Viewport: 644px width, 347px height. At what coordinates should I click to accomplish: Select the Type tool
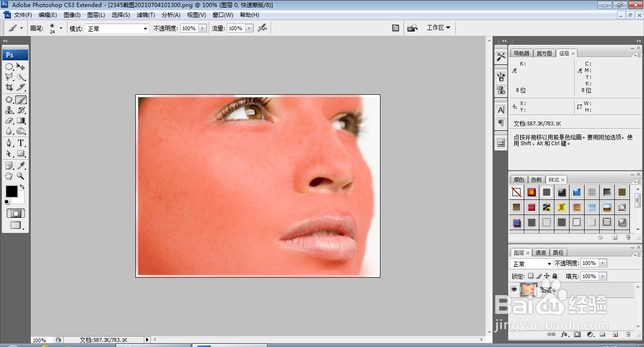point(21,143)
